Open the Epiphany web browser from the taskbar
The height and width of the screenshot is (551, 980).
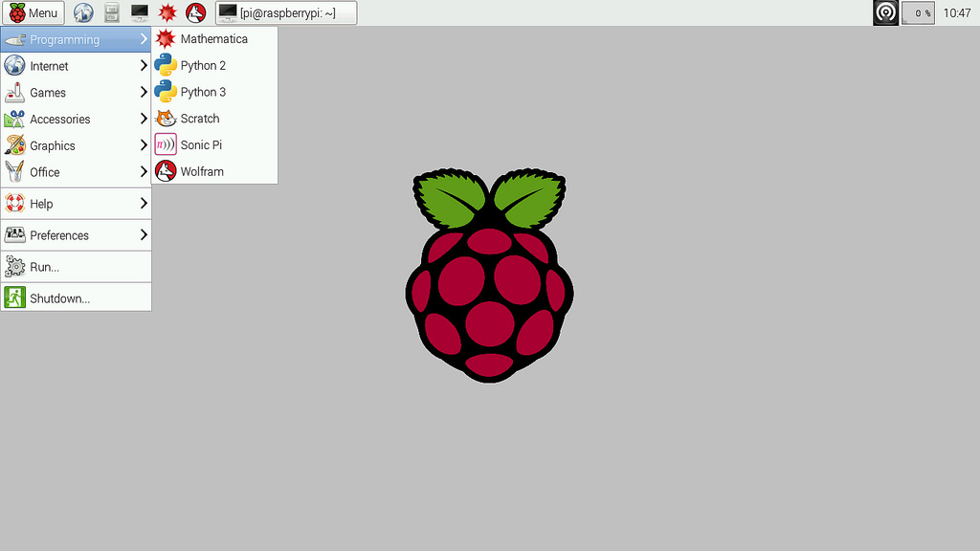point(82,12)
